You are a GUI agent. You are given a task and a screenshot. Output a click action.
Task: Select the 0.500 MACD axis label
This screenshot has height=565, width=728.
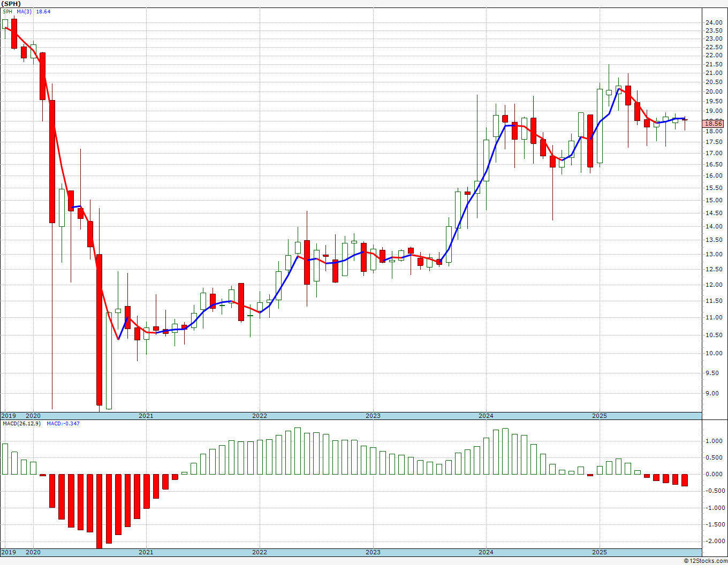coord(715,457)
